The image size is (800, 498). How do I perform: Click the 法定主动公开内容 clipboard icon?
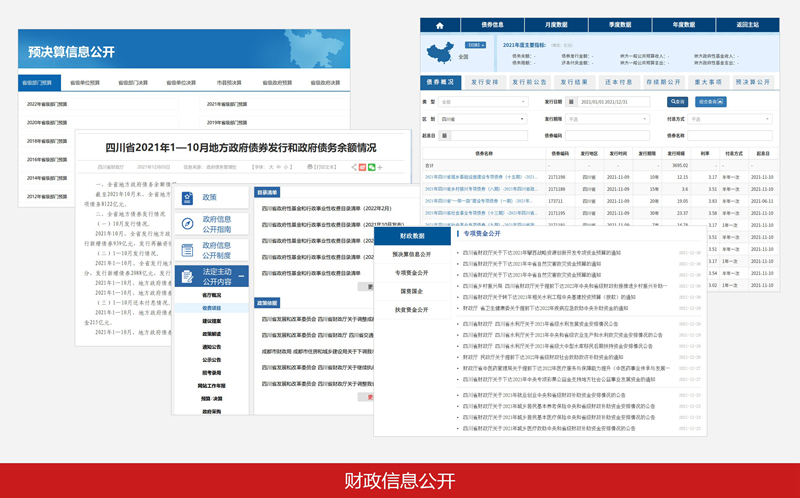click(187, 276)
